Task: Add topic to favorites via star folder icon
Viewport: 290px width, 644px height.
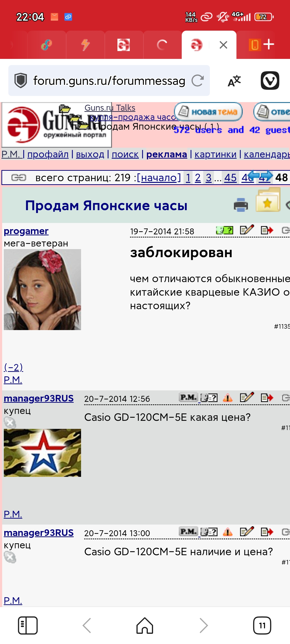Action: pos(268,200)
